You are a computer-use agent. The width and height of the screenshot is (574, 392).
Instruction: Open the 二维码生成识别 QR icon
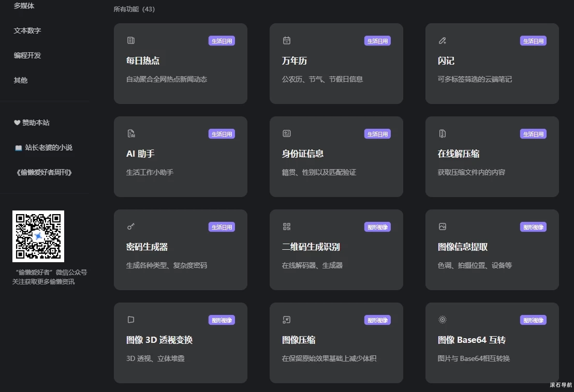(286, 227)
